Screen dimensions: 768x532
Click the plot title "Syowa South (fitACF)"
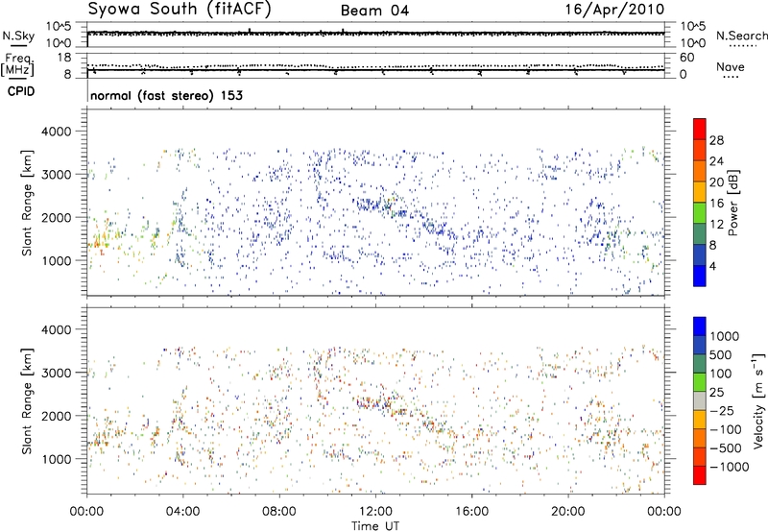click(180, 10)
